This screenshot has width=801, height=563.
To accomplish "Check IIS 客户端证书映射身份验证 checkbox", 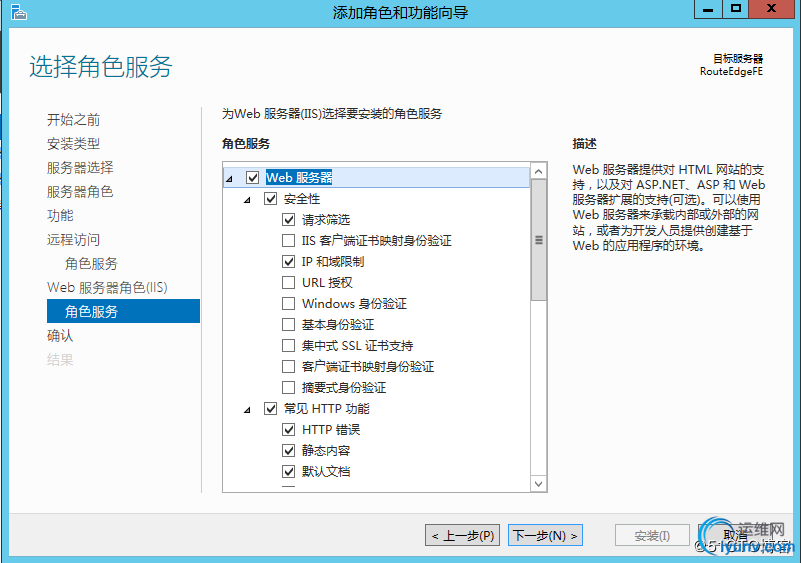I will point(288,241).
